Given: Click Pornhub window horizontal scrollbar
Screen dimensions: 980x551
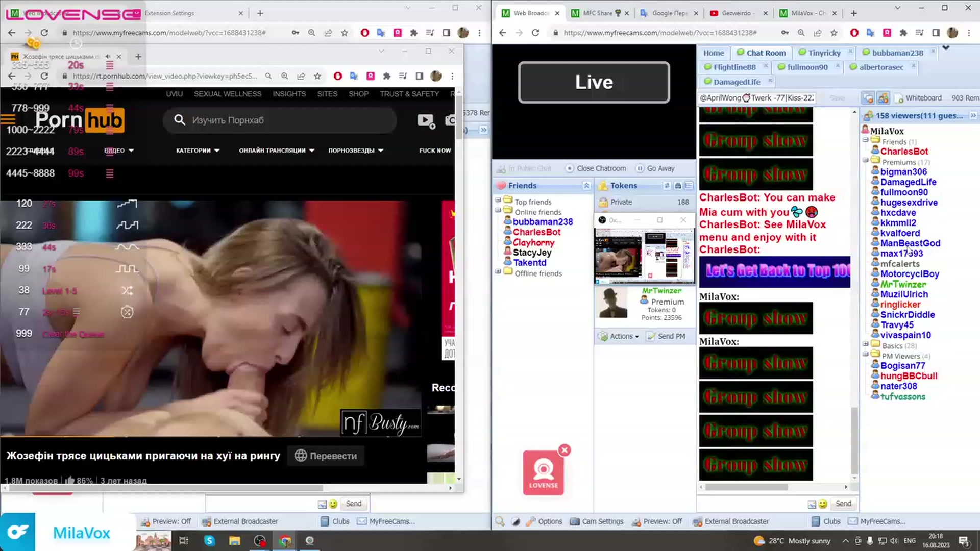Looking at the screenshot, I should tap(166, 488).
